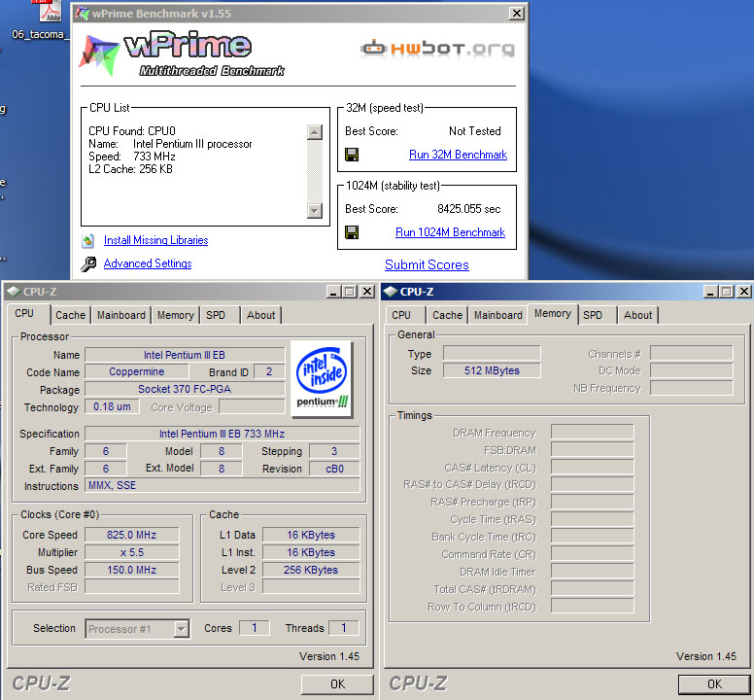The height and width of the screenshot is (700, 754).
Task: Run the 32M Benchmark
Action: [x=458, y=155]
